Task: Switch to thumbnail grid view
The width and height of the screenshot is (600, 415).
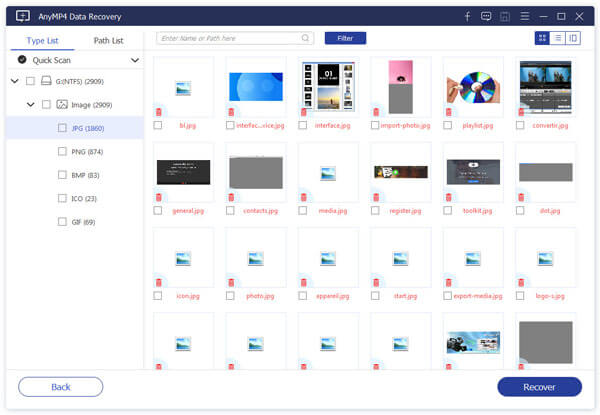Action: [x=543, y=38]
